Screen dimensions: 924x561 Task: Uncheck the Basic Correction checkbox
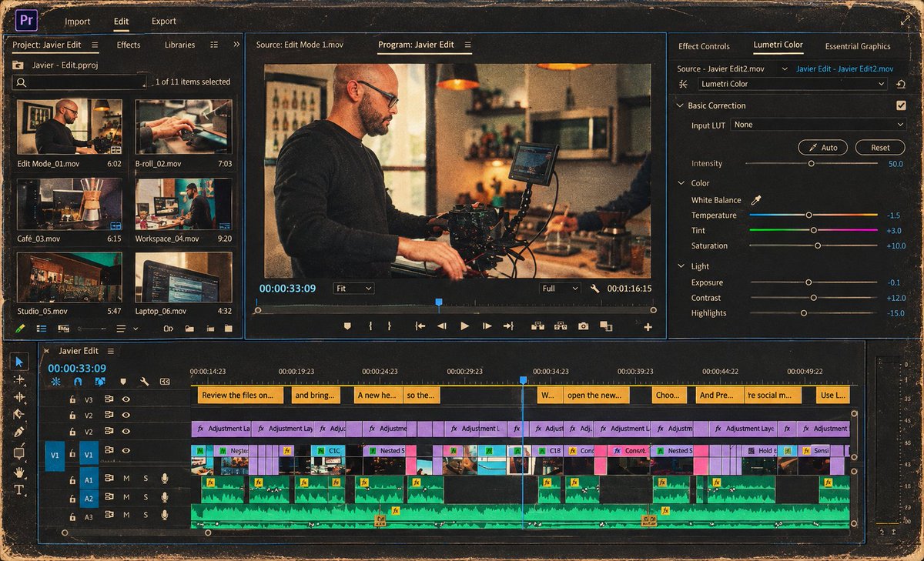(901, 105)
